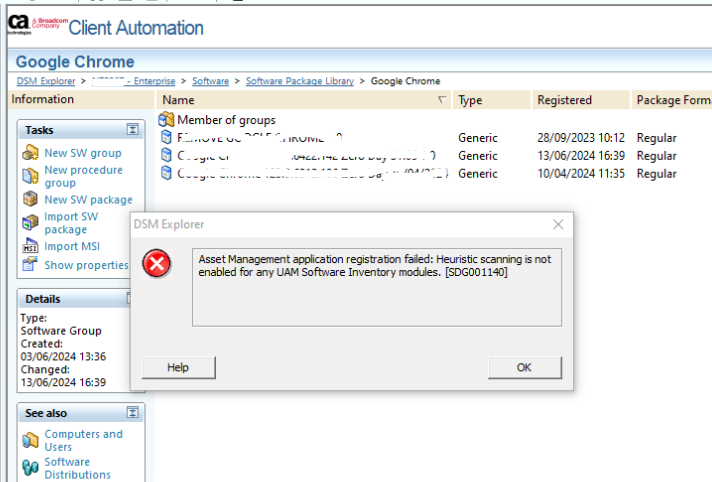This screenshot has width=712, height=482.
Task: Sort list by Registered column header
Action: 564,100
